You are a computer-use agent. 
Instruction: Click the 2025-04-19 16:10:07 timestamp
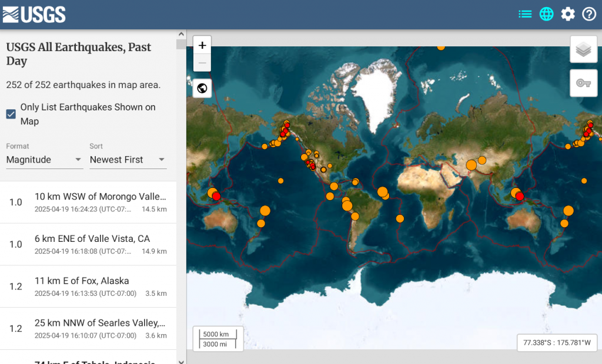[85, 336]
